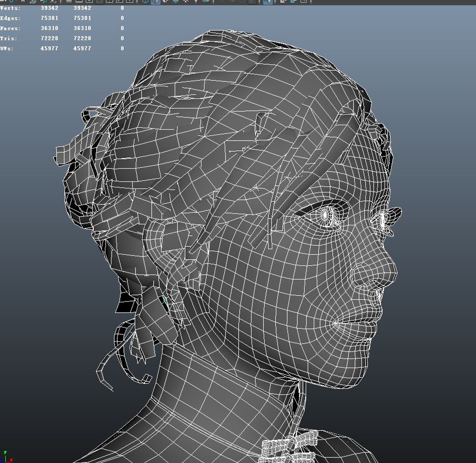Image resolution: width=476 pixels, height=463 pixels.
Task: Toggle textured display checker icon in viewport toolbar
Action: tap(186, 1)
